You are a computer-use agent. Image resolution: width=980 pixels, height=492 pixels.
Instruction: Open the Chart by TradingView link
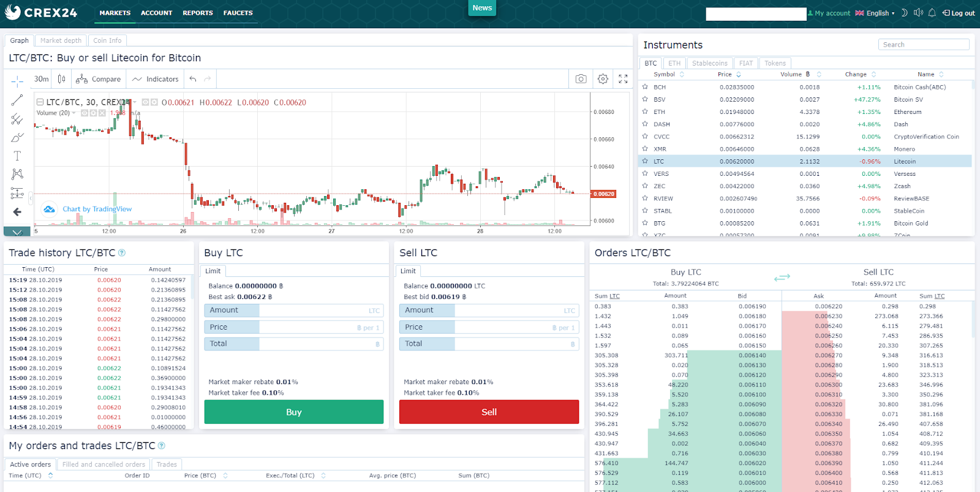click(97, 209)
